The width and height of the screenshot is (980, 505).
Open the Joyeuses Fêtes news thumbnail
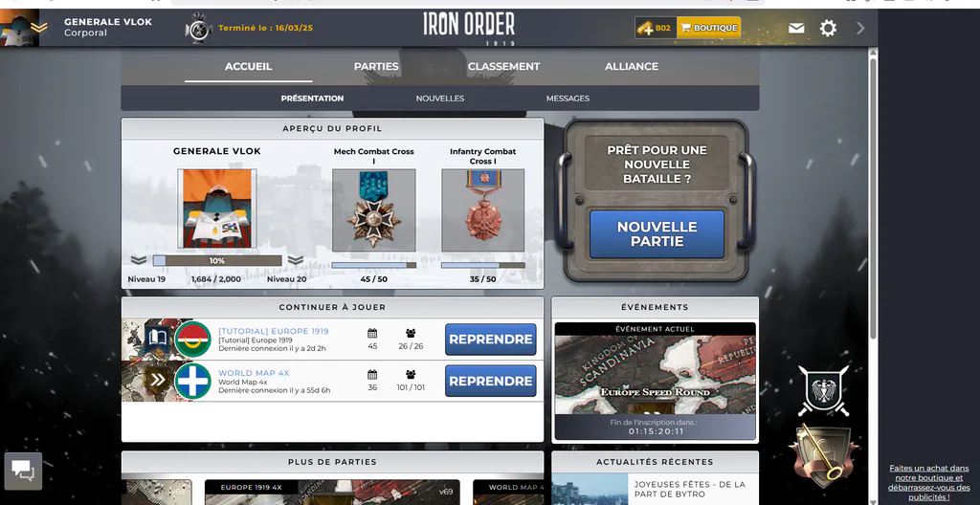[x=590, y=489]
